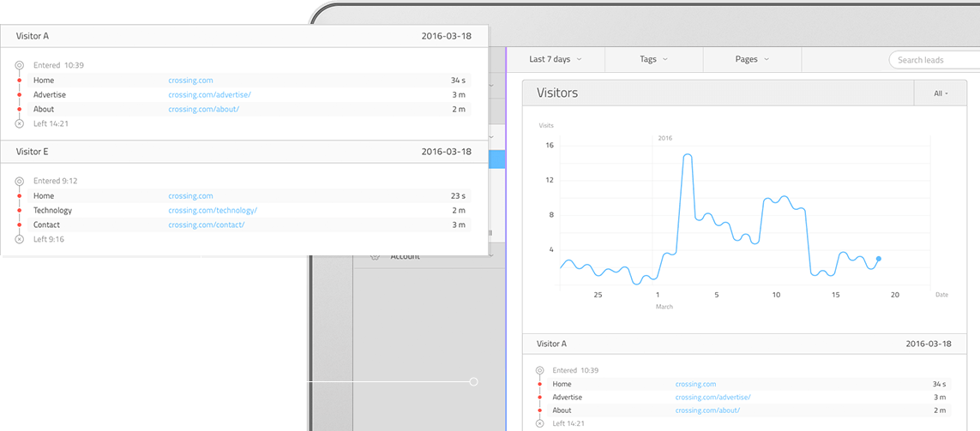Open crossing.com link in floating Visitor A card

(x=190, y=81)
